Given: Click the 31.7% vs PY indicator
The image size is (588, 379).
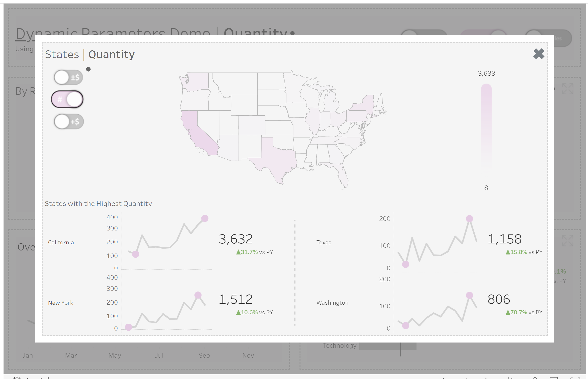Looking at the screenshot, I should [x=254, y=252].
